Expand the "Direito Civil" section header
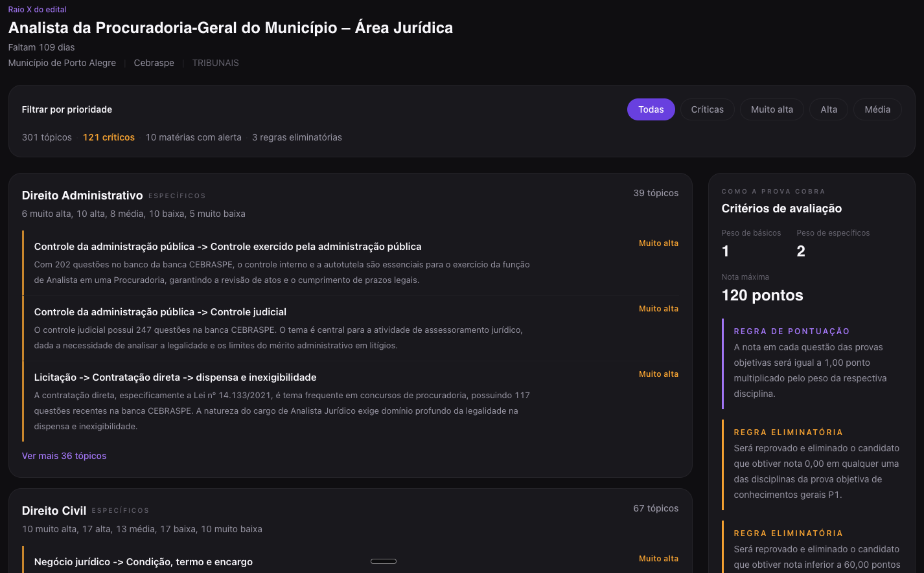The image size is (924, 573). coord(54,511)
